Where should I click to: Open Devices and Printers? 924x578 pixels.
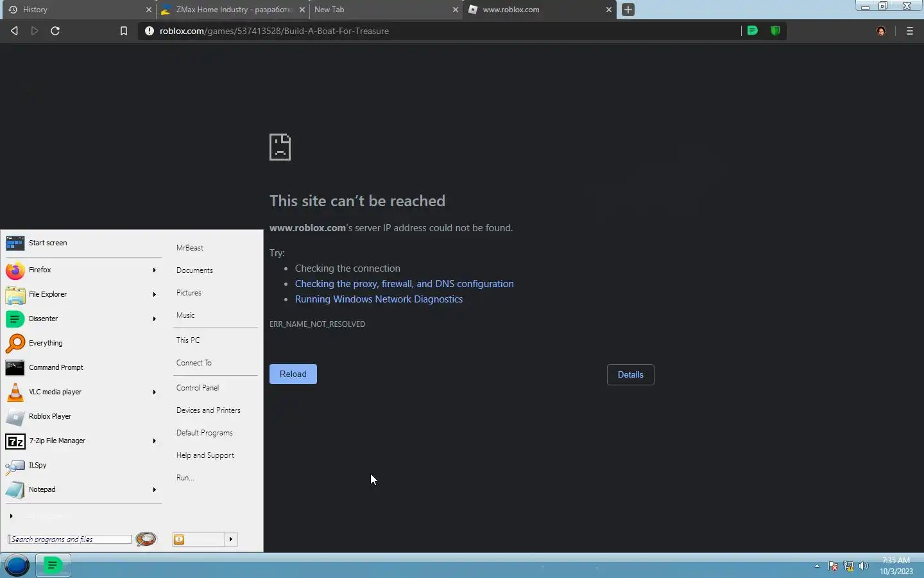point(209,410)
